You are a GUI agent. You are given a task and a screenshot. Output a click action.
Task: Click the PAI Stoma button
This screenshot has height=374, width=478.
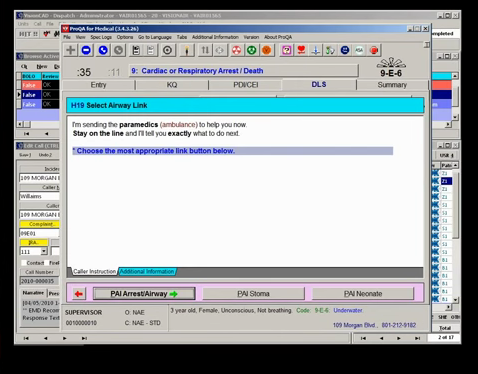click(253, 294)
